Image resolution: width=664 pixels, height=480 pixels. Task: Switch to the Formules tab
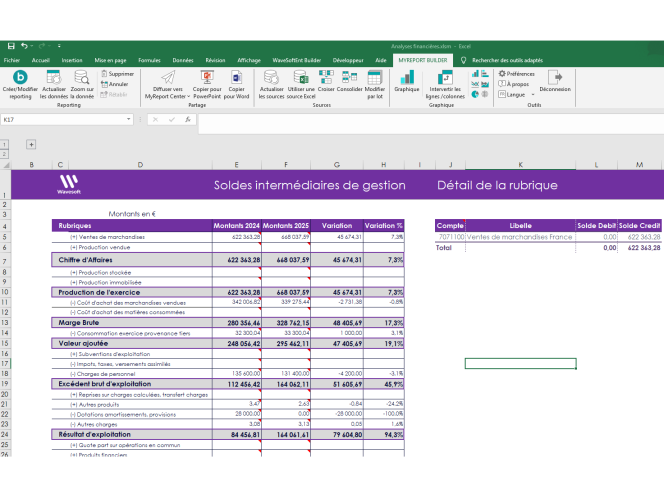click(149, 60)
